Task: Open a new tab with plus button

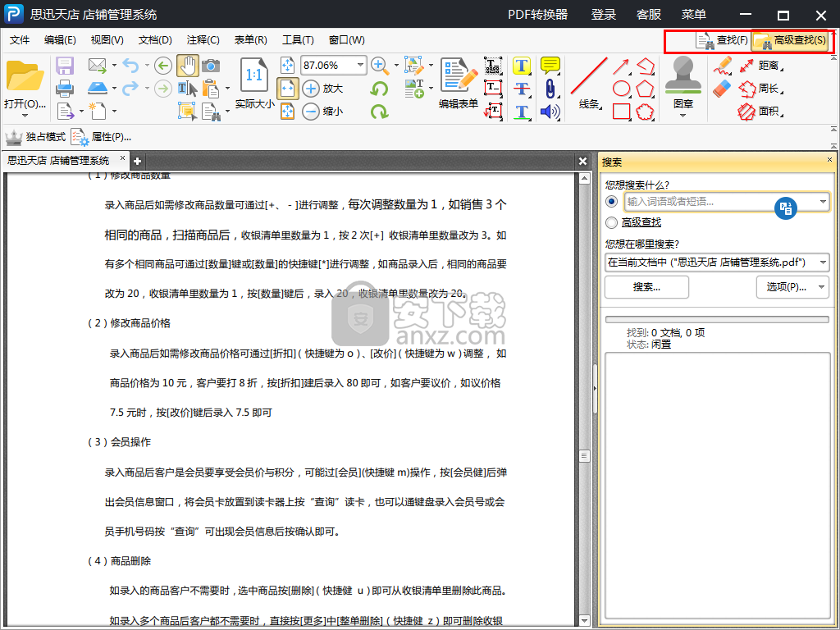Action: coord(137,162)
